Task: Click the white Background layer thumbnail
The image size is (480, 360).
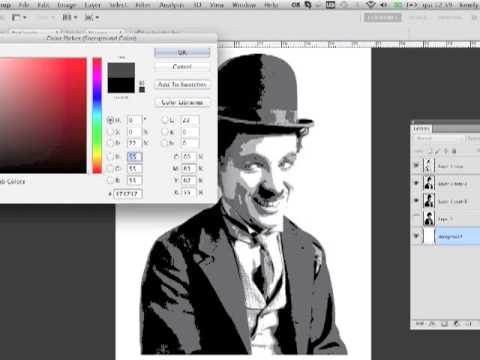Action: tap(429, 236)
